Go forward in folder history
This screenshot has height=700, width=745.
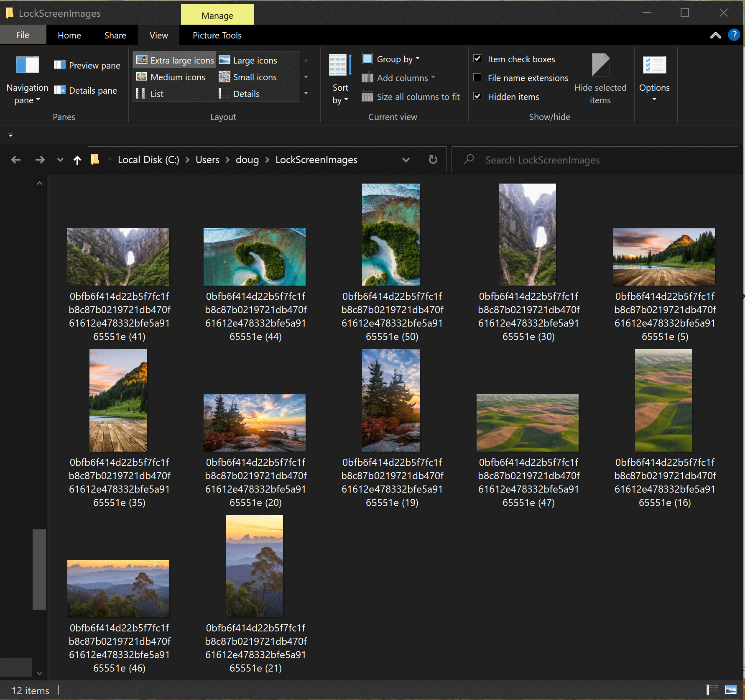pos(40,160)
